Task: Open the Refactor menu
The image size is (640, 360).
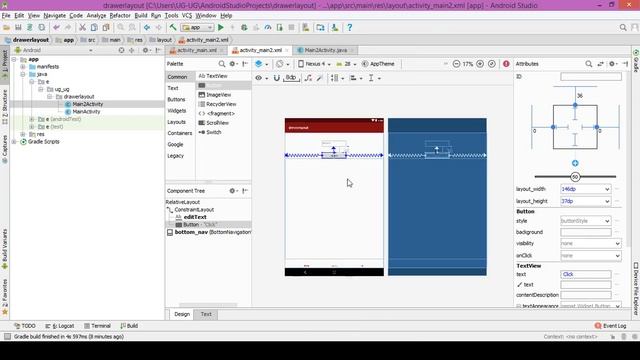Action: [120, 16]
